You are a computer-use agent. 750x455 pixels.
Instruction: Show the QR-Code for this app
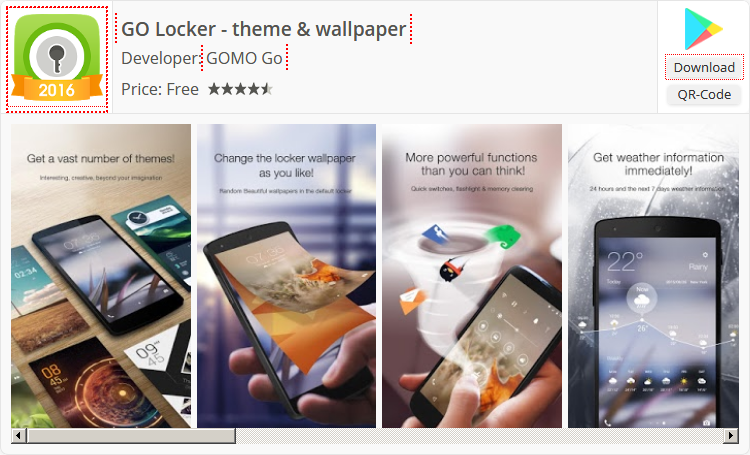pos(704,95)
